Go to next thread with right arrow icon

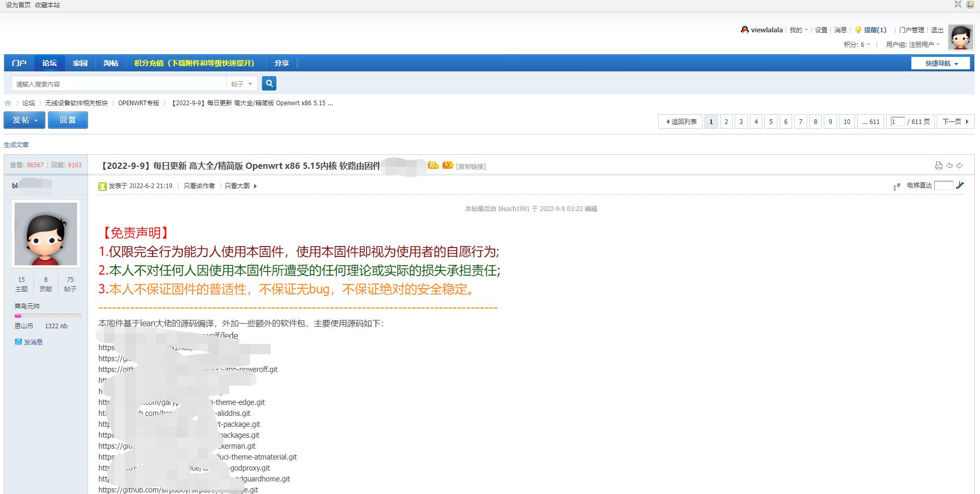pyautogui.click(x=960, y=166)
